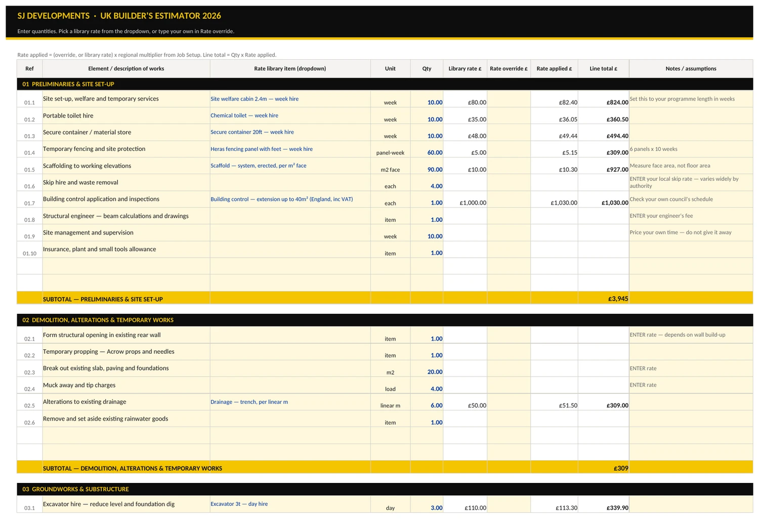Click 'Structural engineer — beam calculations and drawings' cell

tap(126, 216)
